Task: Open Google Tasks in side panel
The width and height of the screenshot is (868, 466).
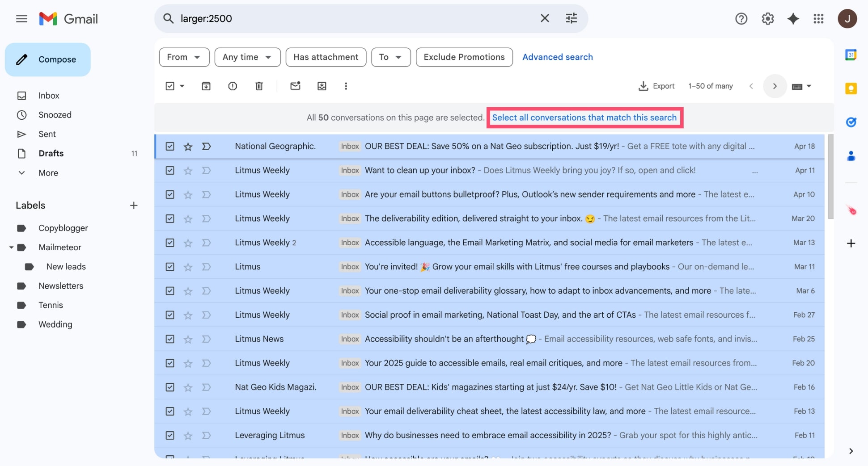Action: click(x=851, y=122)
